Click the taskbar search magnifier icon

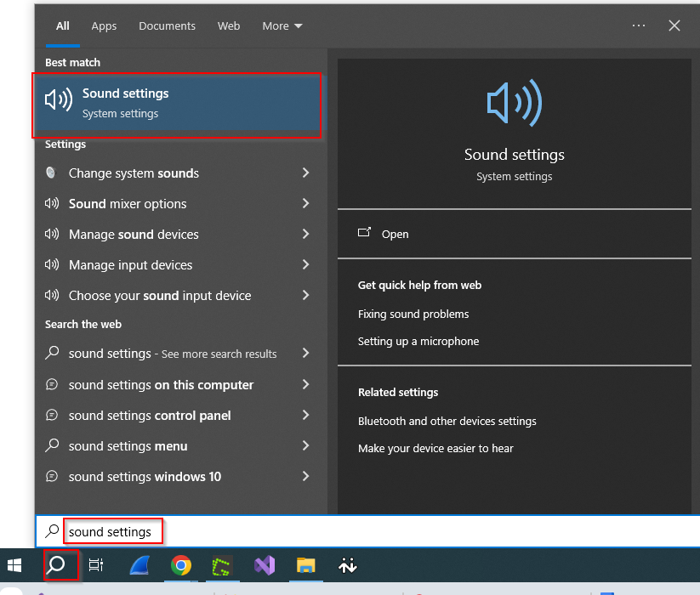(57, 564)
